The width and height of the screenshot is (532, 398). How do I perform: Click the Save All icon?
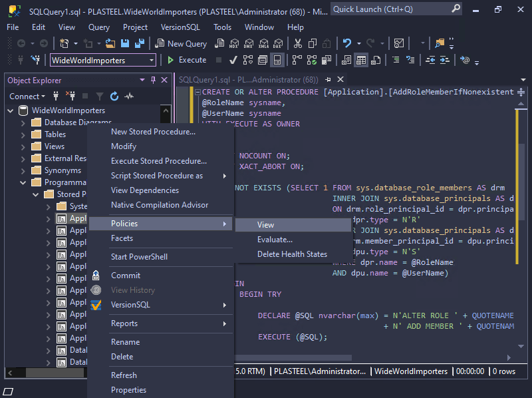pyautogui.click(x=140, y=43)
